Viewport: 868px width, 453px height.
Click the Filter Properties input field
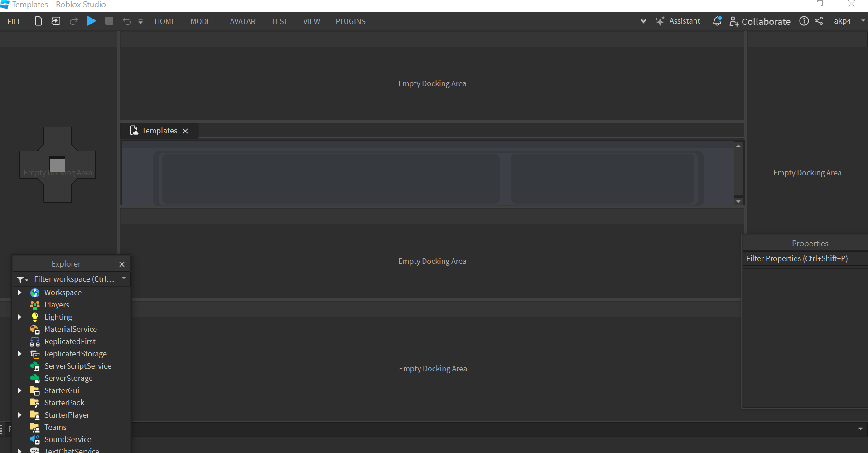(x=805, y=258)
